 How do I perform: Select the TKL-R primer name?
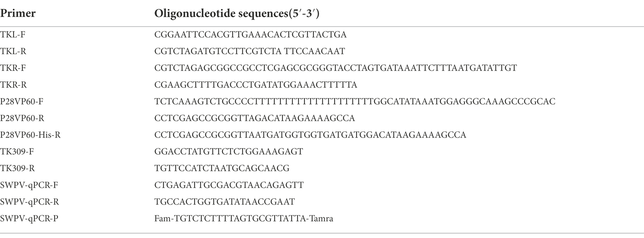[x=13, y=51]
